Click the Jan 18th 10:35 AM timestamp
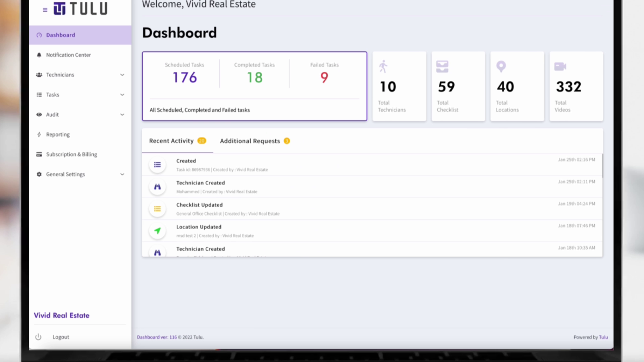This screenshot has width=644, height=362. point(577,248)
